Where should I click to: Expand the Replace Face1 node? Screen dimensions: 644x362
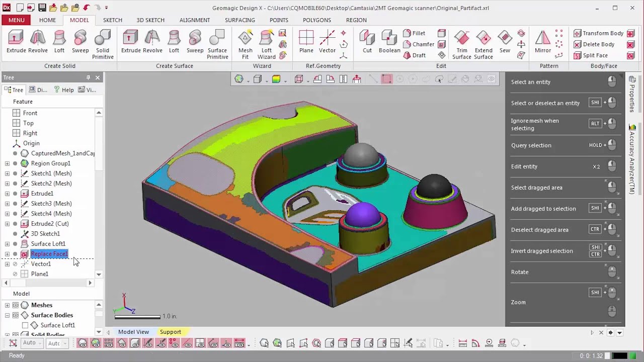tap(7, 254)
